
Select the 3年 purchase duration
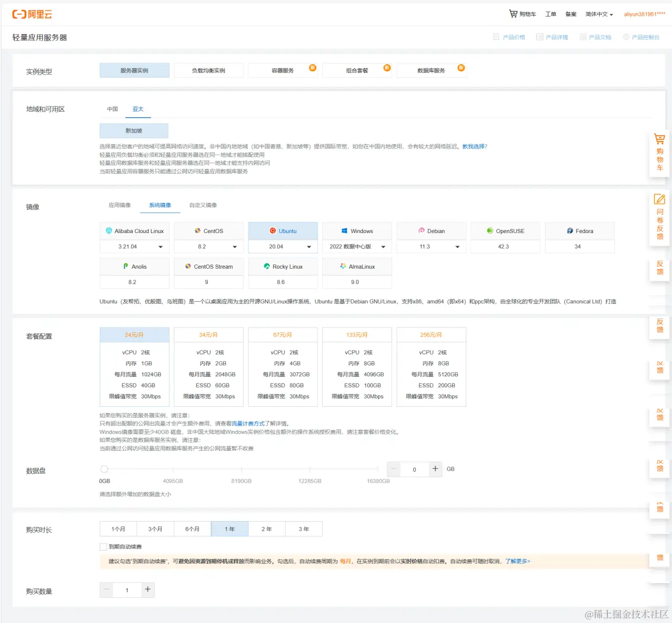304,529
